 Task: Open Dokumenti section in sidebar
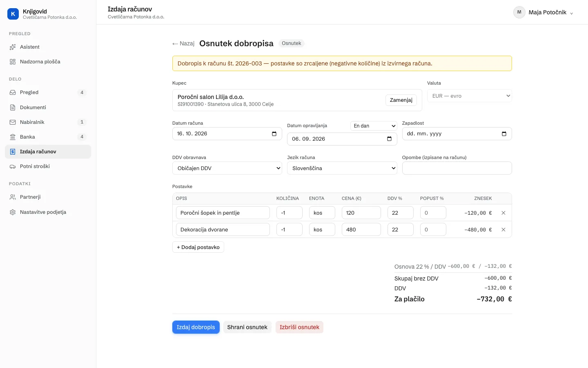(x=48, y=108)
